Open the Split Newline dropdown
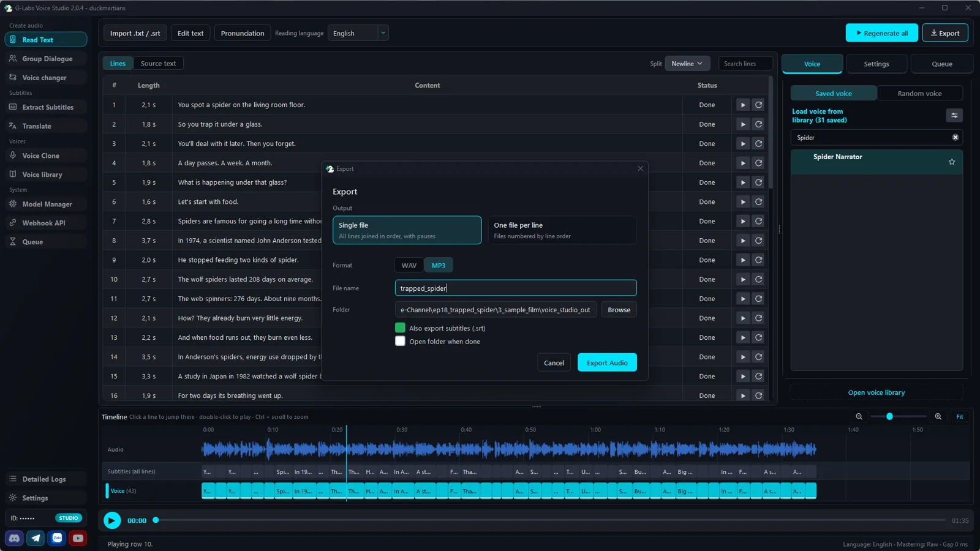This screenshot has height=551, width=980. click(x=687, y=64)
